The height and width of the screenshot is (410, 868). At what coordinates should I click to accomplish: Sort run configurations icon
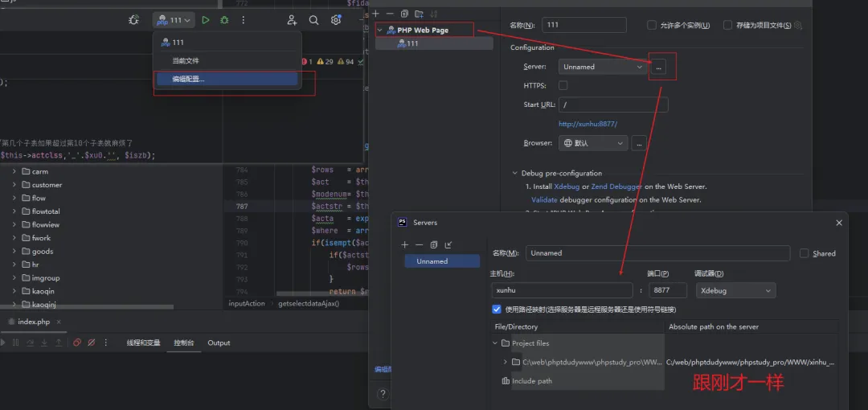click(x=433, y=14)
